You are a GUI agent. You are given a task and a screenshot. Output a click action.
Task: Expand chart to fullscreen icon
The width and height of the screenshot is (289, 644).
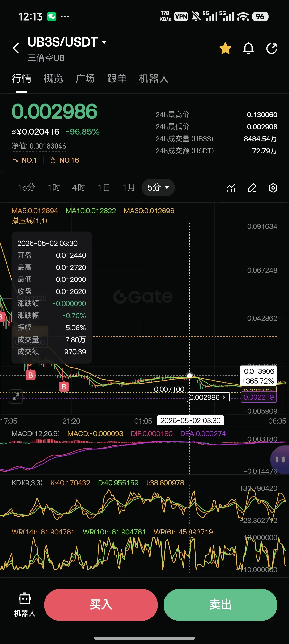pyautogui.click(x=16, y=397)
